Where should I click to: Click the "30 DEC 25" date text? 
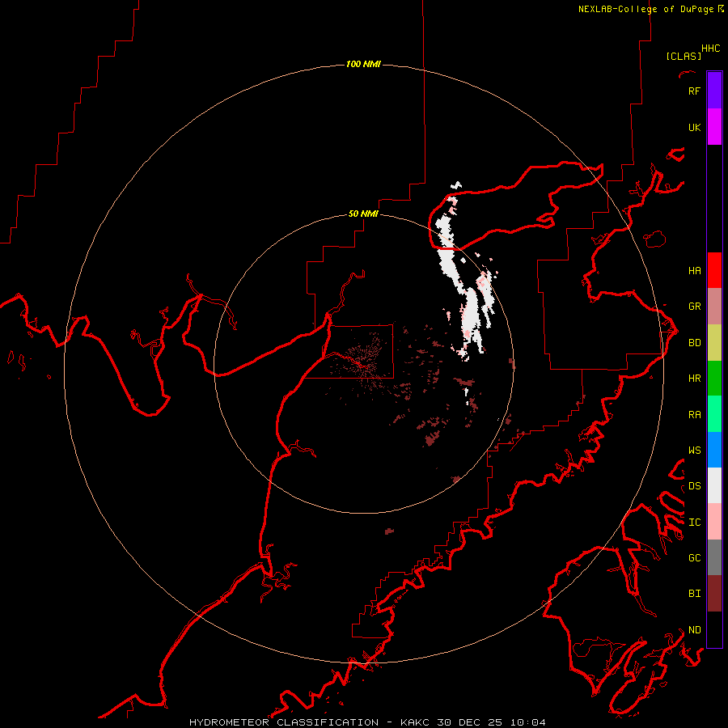click(x=469, y=722)
